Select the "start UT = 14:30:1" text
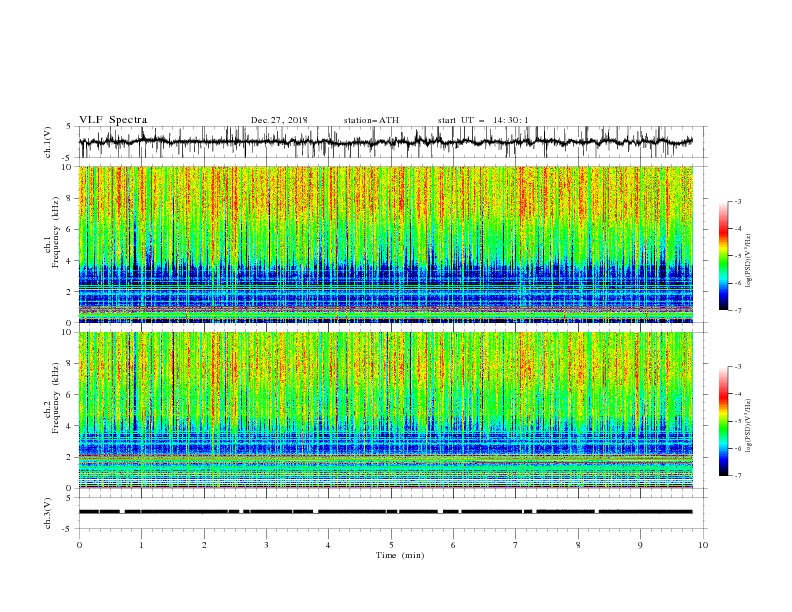The image size is (792, 612). [483, 120]
